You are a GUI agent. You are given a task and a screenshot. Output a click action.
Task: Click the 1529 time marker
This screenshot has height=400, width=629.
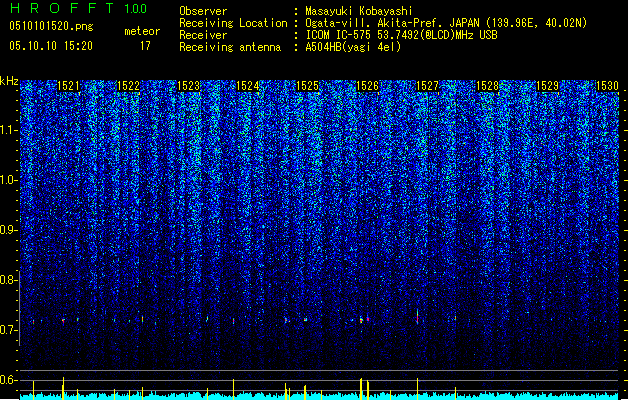pyautogui.click(x=548, y=86)
